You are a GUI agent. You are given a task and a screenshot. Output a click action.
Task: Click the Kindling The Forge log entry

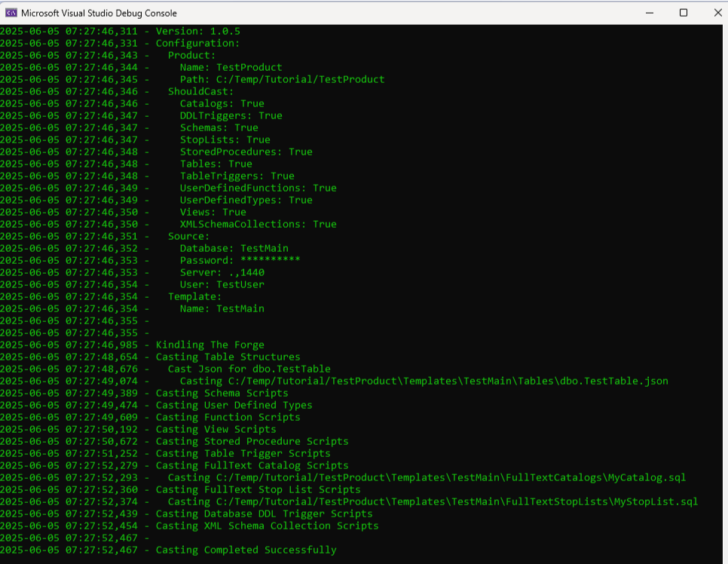(210, 345)
